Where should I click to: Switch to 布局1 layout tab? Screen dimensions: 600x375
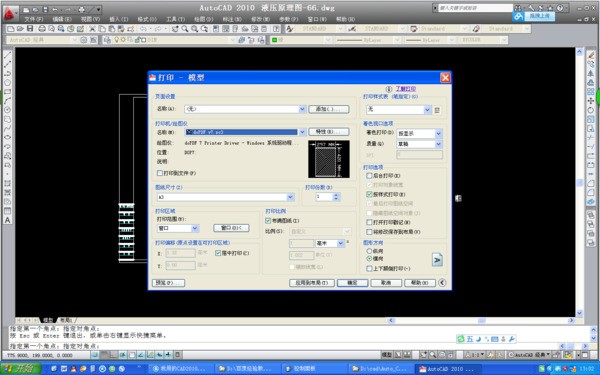coord(66,320)
